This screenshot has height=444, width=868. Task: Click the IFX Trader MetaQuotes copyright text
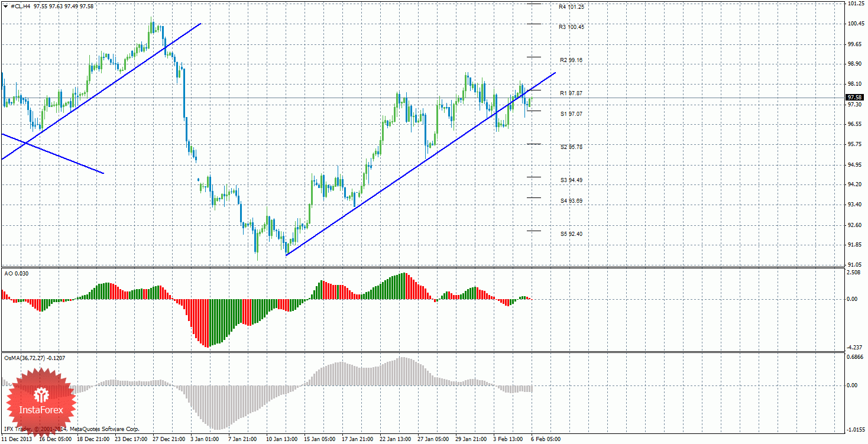[x=71, y=429]
